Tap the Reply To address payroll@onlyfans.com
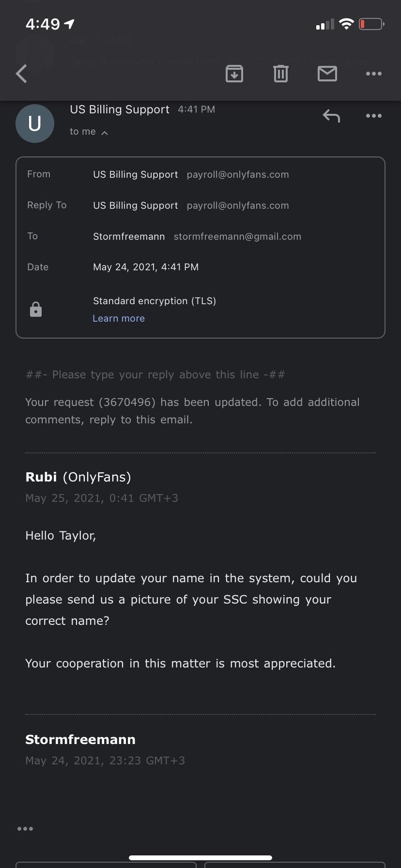The image size is (401, 868). 238,205
